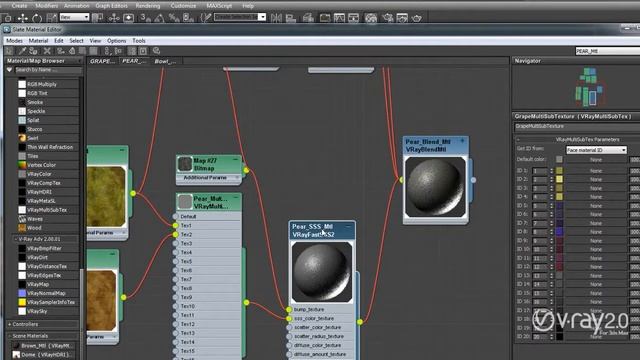Toggle the Mirror tool icon
The height and width of the screenshot is (360, 640).
[x=276, y=18]
